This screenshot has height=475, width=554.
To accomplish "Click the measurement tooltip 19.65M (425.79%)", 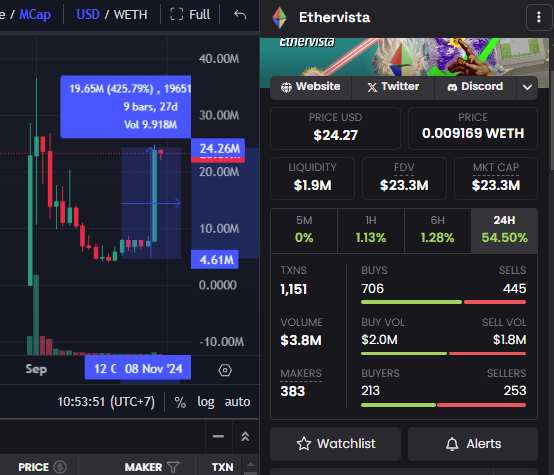I will click(x=126, y=106).
